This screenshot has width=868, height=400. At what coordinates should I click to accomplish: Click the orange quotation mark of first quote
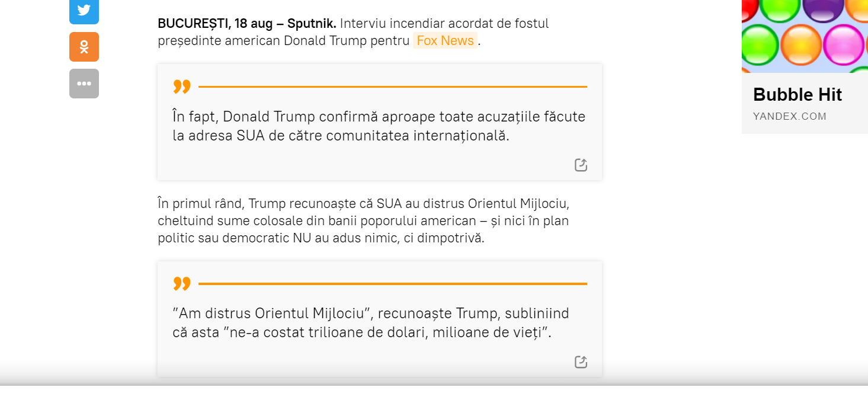[x=182, y=87]
